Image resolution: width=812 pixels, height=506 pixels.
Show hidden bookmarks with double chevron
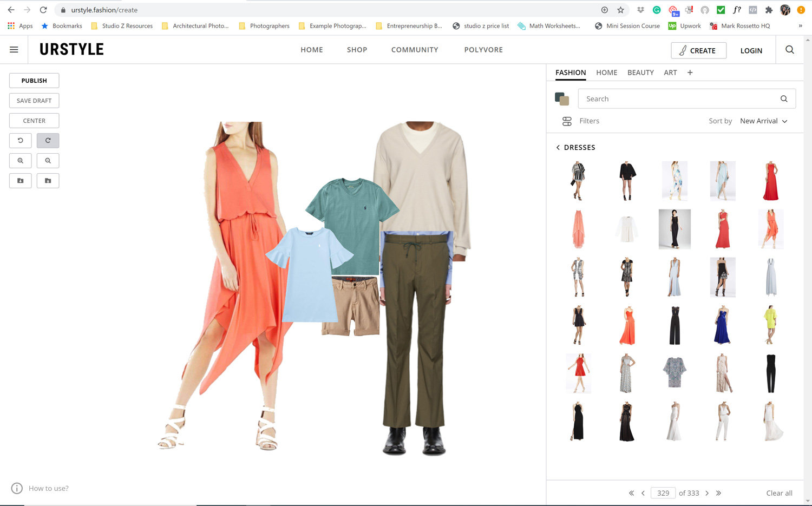800,25
